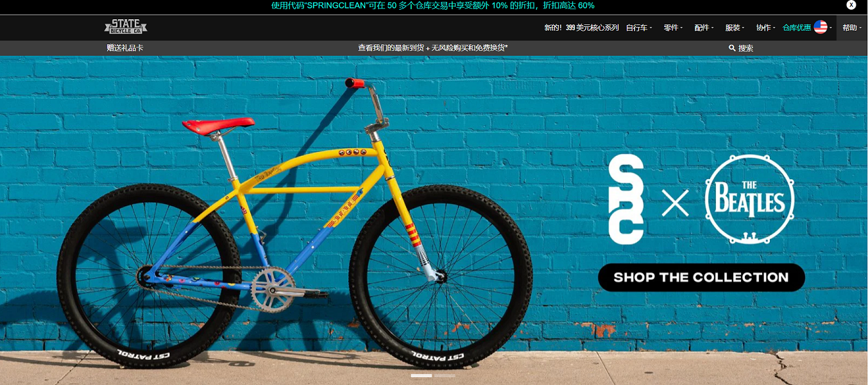
Task: Select the second carousel slide indicator
Action: [445, 375]
